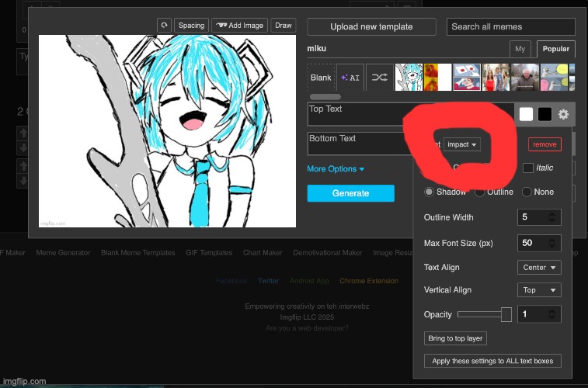Click the shuffle random meme icon
The height and width of the screenshot is (388, 588).
pyautogui.click(x=378, y=78)
